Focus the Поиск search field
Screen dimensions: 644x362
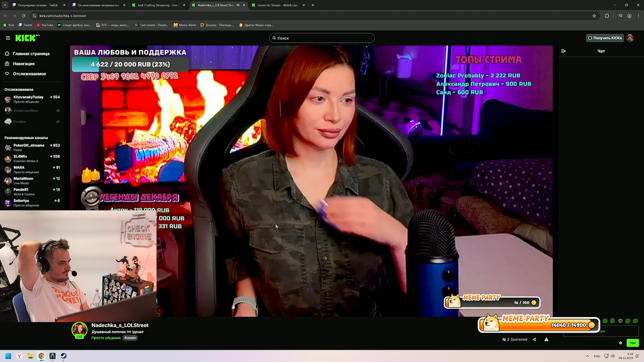[322, 38]
